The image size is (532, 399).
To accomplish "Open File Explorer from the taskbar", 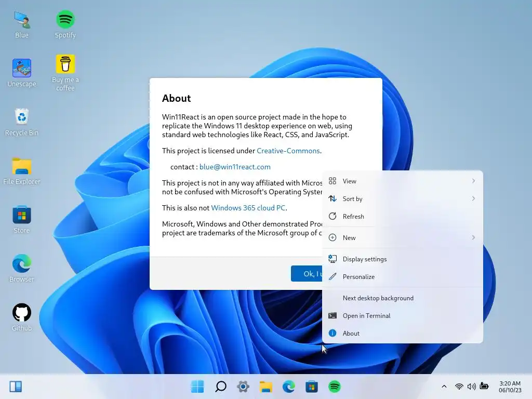I will click(x=266, y=387).
